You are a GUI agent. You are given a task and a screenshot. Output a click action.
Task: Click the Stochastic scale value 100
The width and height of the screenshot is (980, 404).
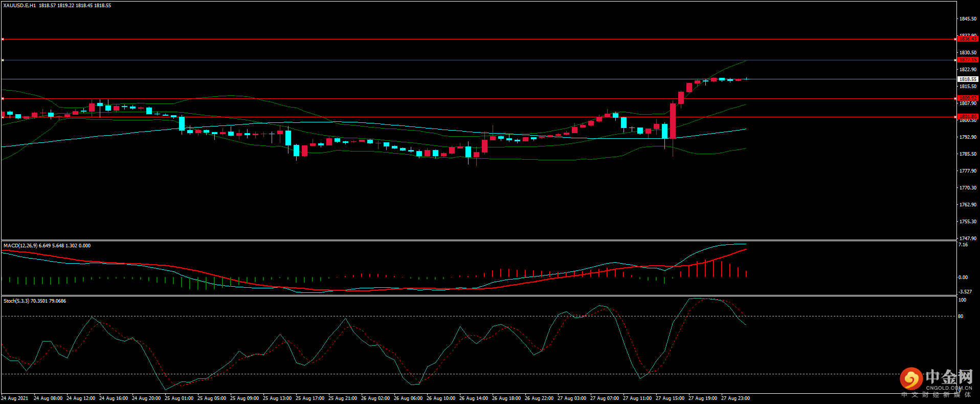coord(962,300)
